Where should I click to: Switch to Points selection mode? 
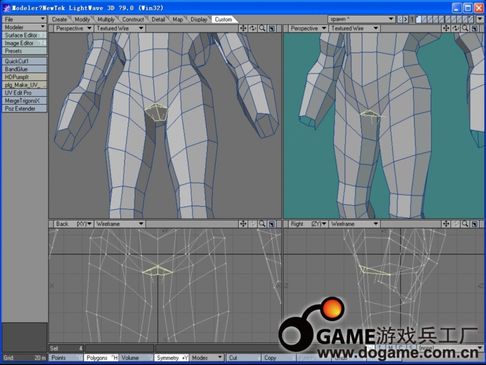tap(66, 358)
